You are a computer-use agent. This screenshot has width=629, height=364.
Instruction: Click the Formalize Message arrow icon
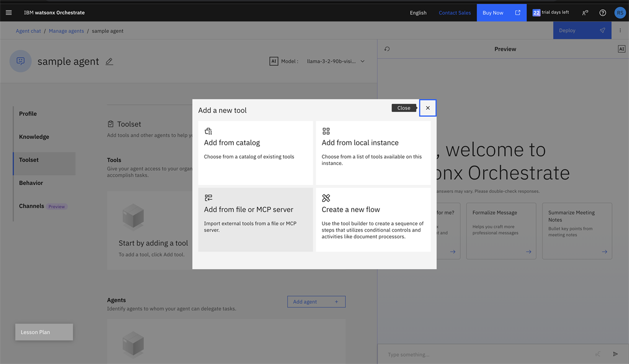tap(528, 252)
